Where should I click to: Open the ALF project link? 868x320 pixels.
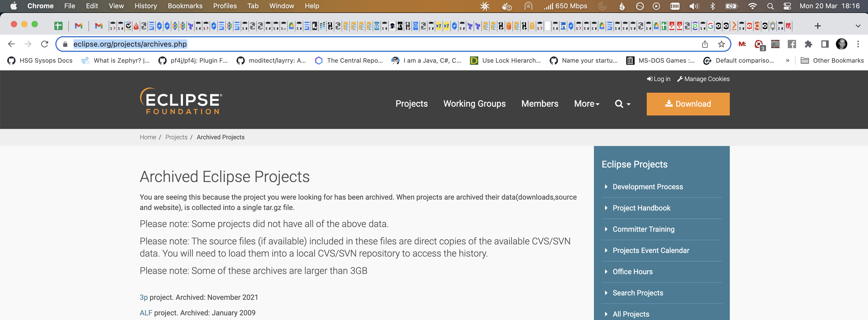tap(146, 312)
